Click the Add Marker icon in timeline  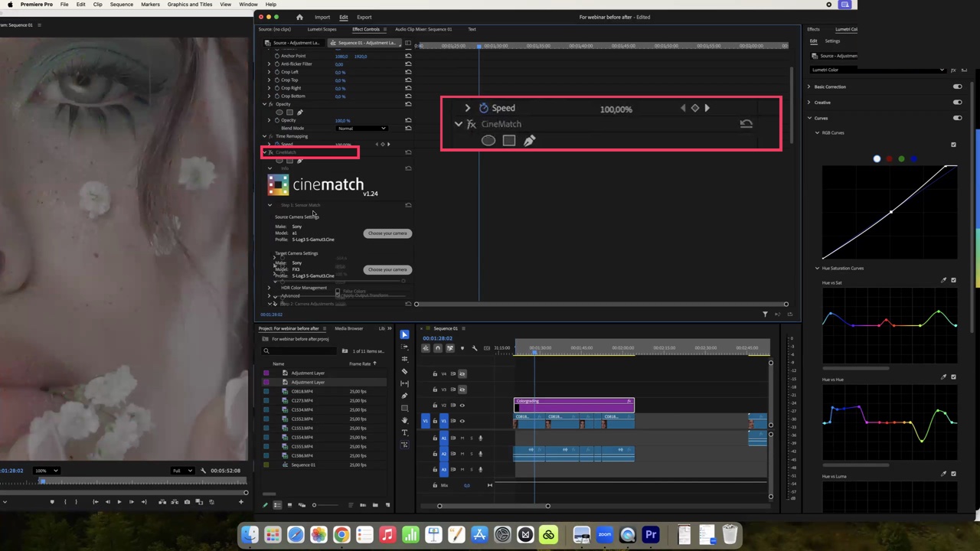click(x=462, y=348)
